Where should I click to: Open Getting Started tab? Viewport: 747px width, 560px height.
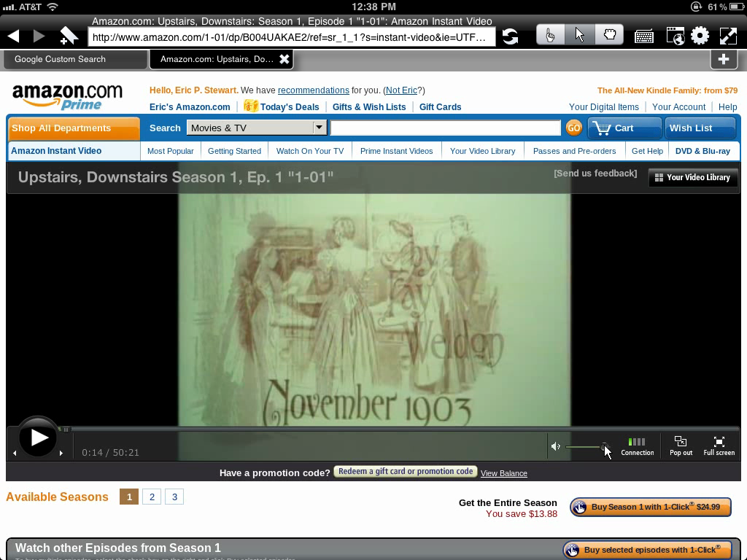(234, 151)
